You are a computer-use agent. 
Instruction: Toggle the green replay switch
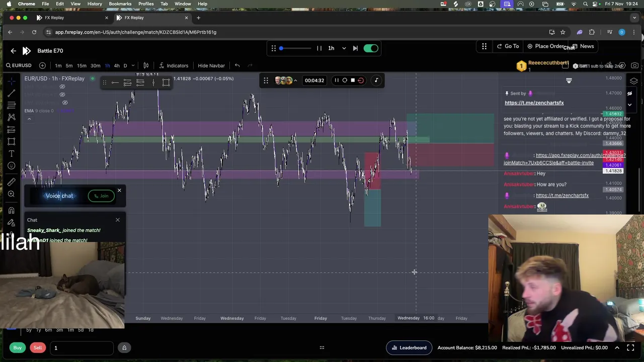[371, 48]
